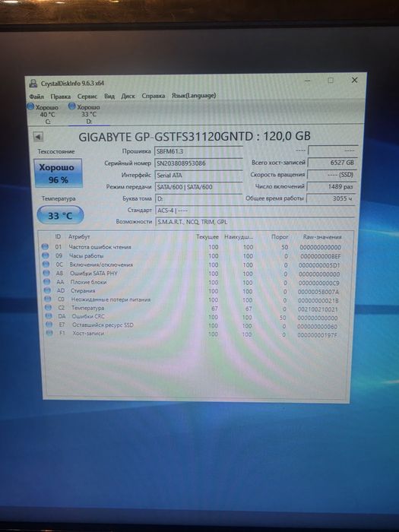Open the Диск menu
The image size is (399, 532).
click(x=128, y=96)
